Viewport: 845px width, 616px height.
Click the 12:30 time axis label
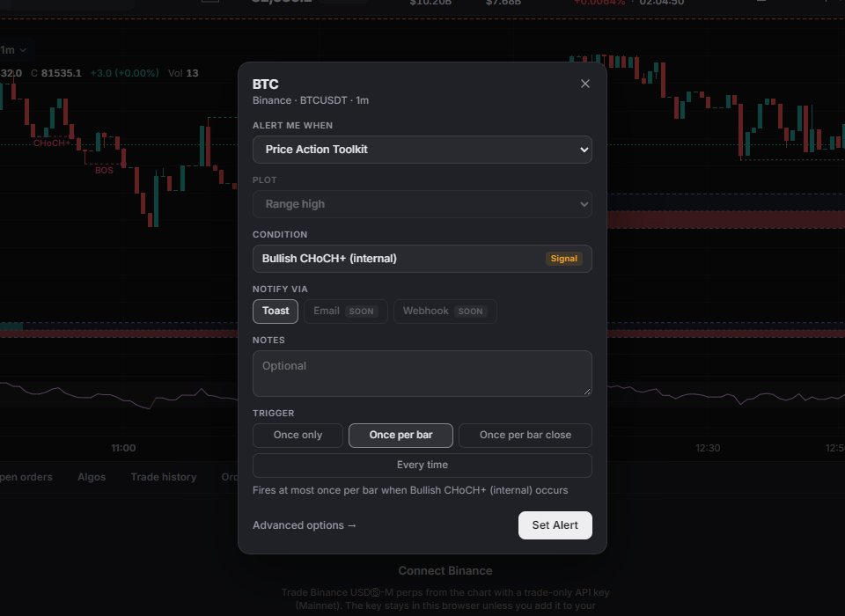pos(708,448)
